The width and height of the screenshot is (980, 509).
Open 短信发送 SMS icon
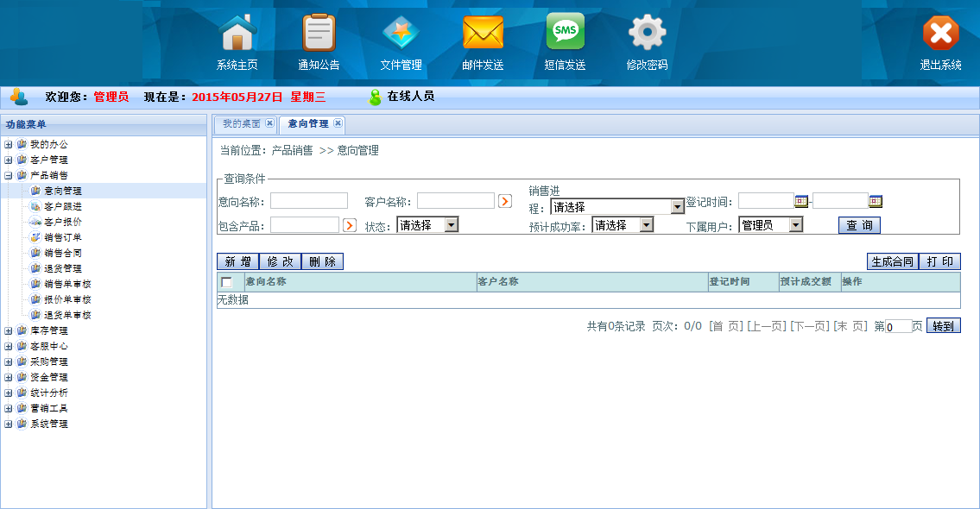(565, 32)
